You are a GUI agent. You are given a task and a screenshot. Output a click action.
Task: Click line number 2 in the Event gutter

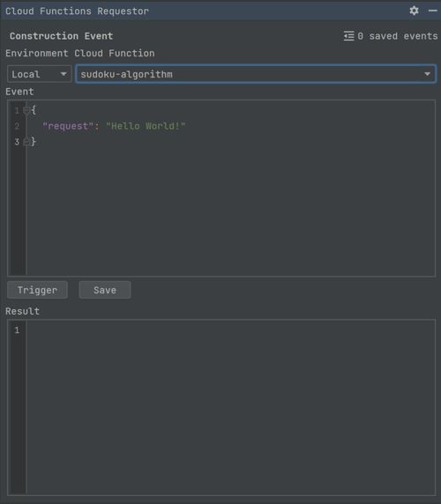click(x=17, y=126)
